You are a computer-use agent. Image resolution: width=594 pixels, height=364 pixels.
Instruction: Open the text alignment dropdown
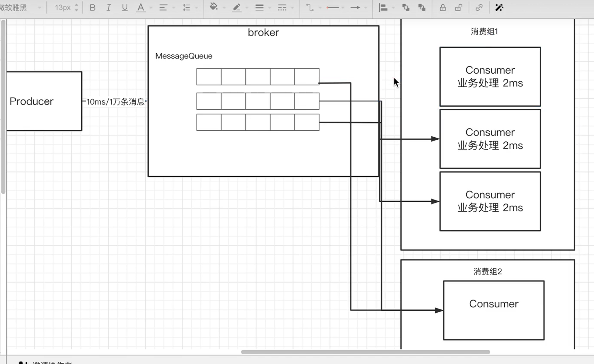(163, 8)
